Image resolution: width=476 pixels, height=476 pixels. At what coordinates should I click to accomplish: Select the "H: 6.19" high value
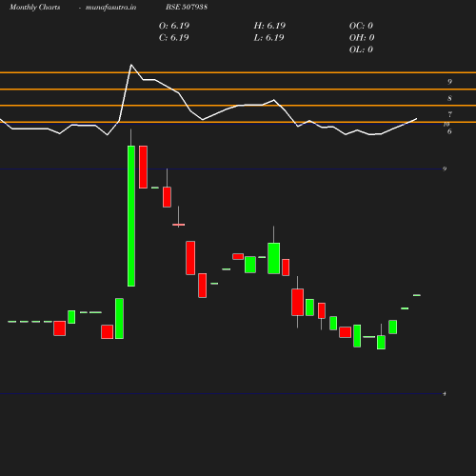point(269,26)
